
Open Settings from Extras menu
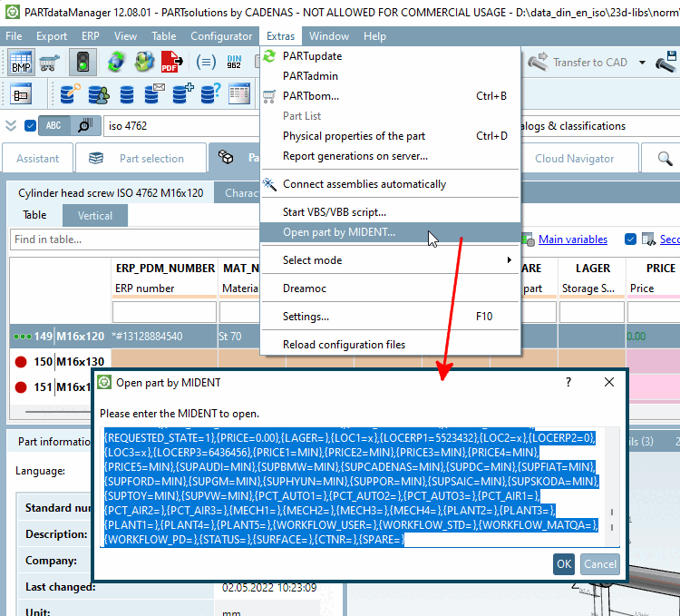[x=390, y=317]
